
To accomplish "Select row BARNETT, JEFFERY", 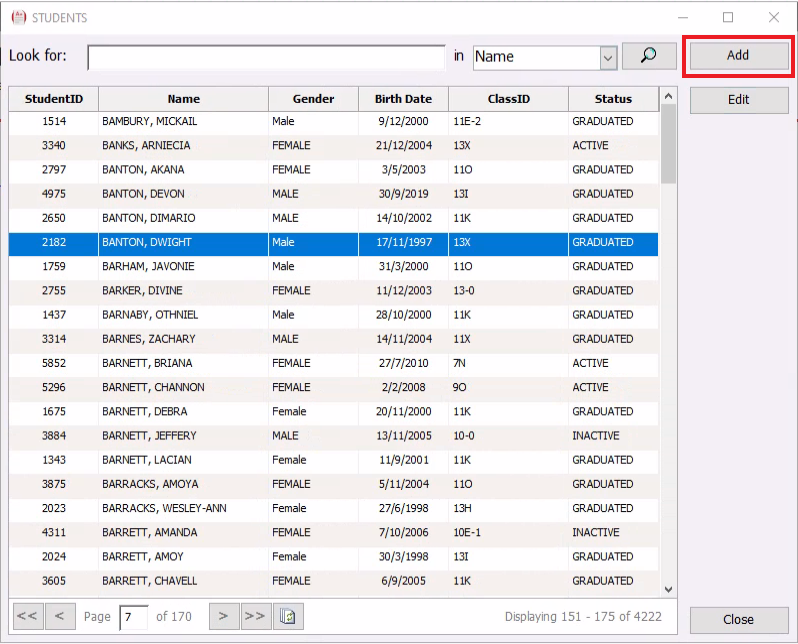I will 333,436.
